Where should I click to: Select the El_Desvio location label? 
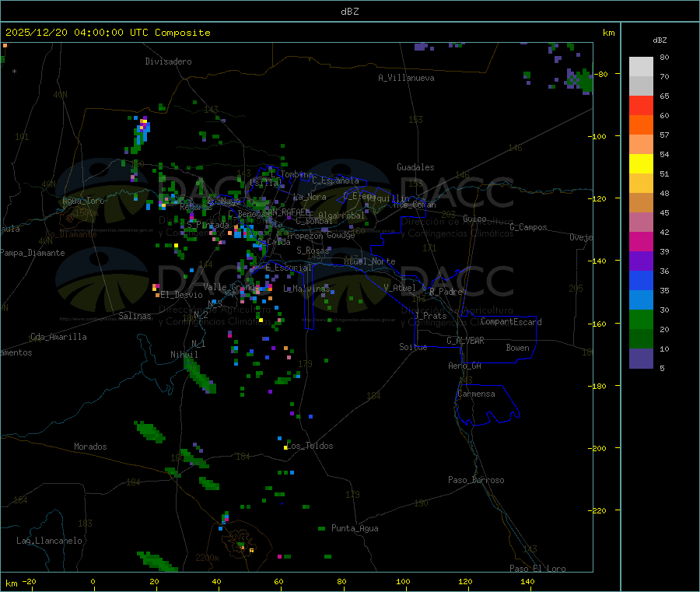click(x=181, y=295)
